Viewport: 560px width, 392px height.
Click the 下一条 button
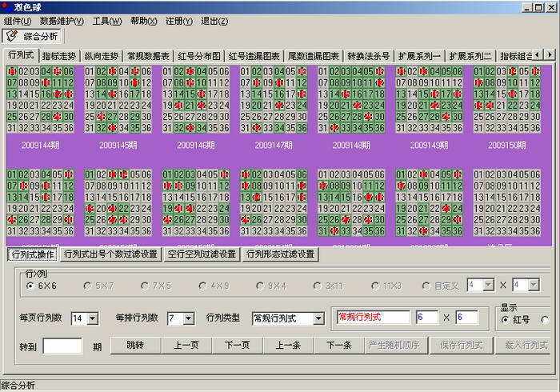click(x=339, y=346)
